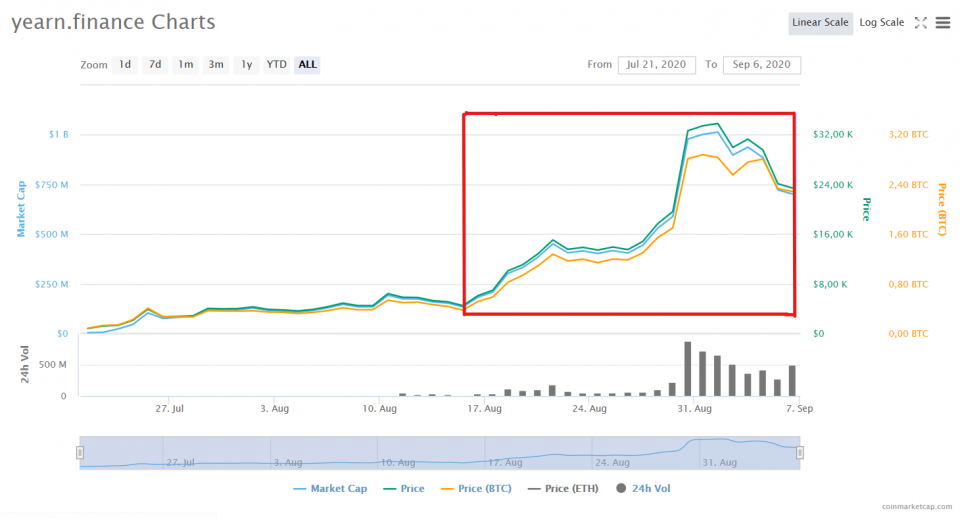Open the hamburger chart menu
The image size is (960, 519).
pos(943,23)
